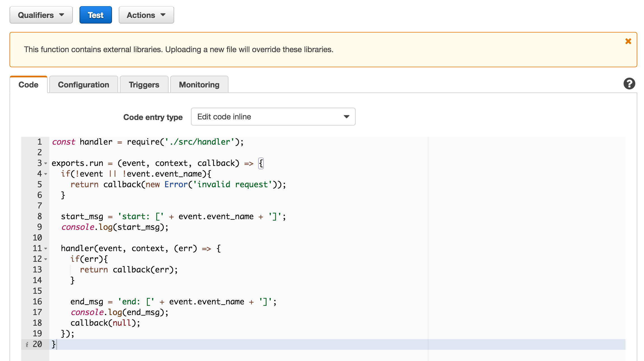Viewport: 644px width, 361px height.
Task: Click on the console.log(end_msg) line
Action: point(120,312)
